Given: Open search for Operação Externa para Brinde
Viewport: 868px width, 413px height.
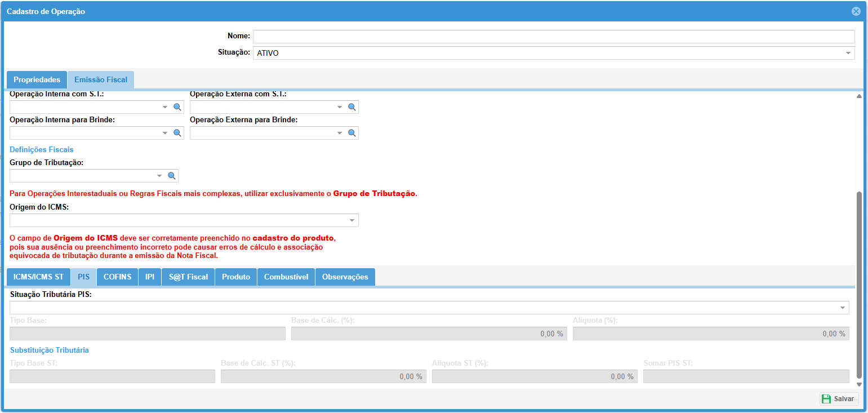Looking at the screenshot, I should click(x=351, y=133).
